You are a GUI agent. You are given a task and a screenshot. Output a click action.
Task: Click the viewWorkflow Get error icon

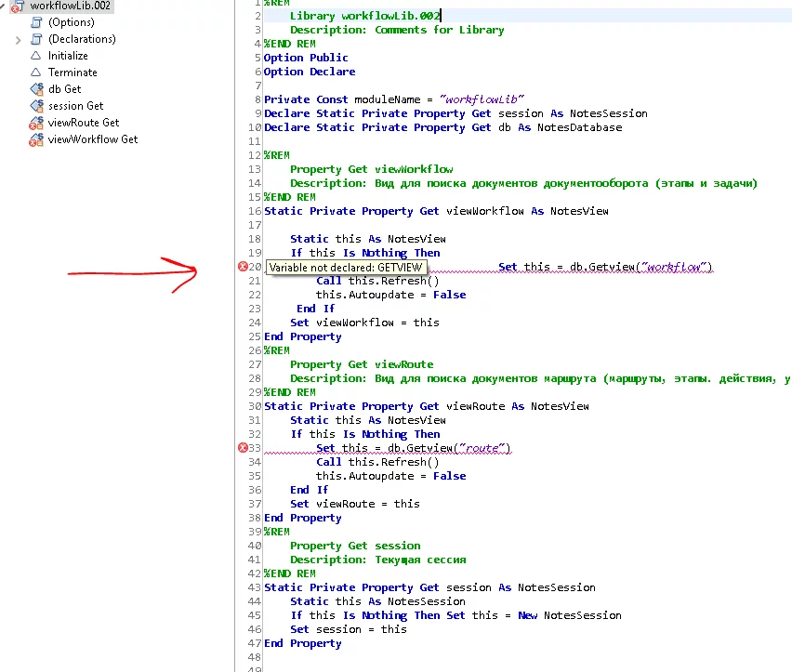(x=36, y=139)
